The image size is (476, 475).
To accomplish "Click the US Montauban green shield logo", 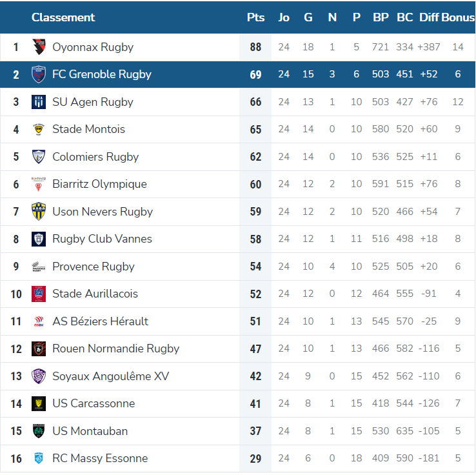I will click(39, 431).
